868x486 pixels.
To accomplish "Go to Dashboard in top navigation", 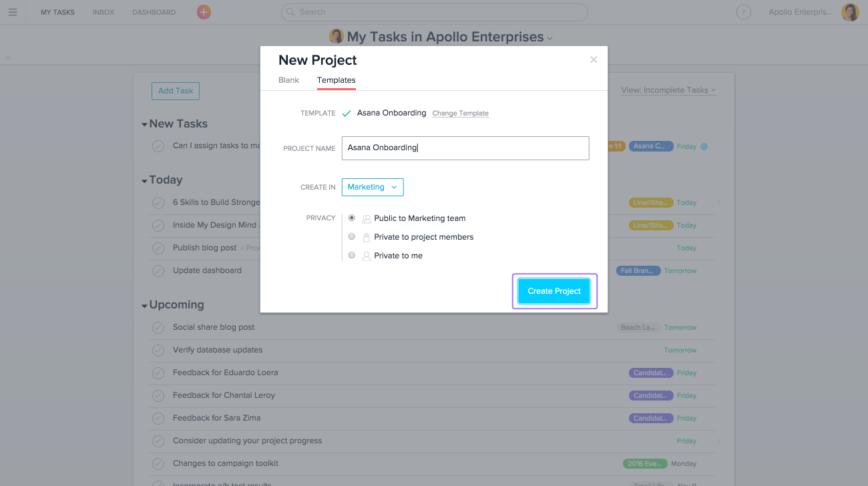I will point(154,12).
